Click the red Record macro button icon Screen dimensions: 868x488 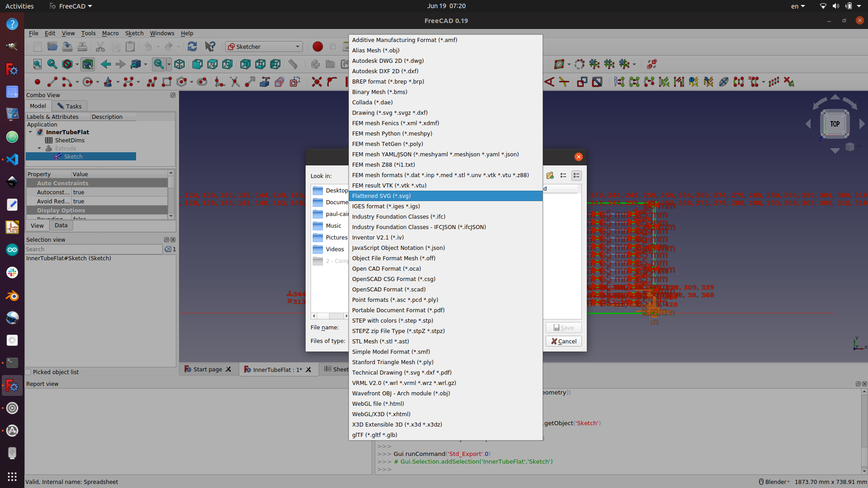pos(318,47)
